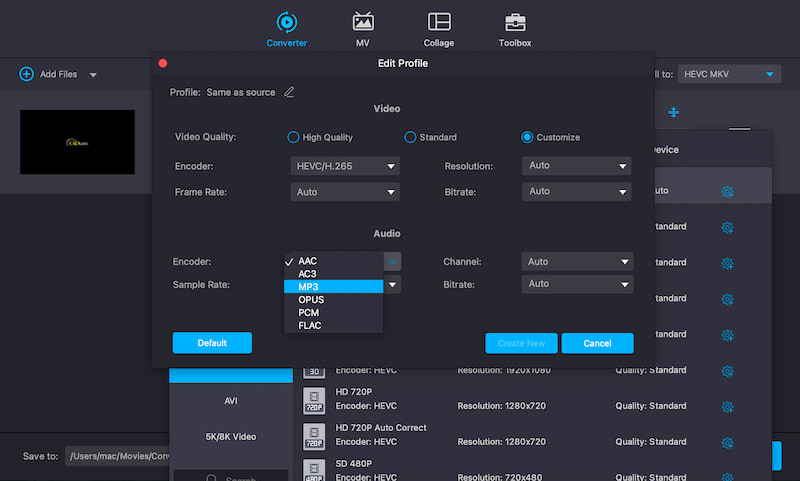Click the video thumbnail preview
The width and height of the screenshot is (800, 481).
click(77, 142)
